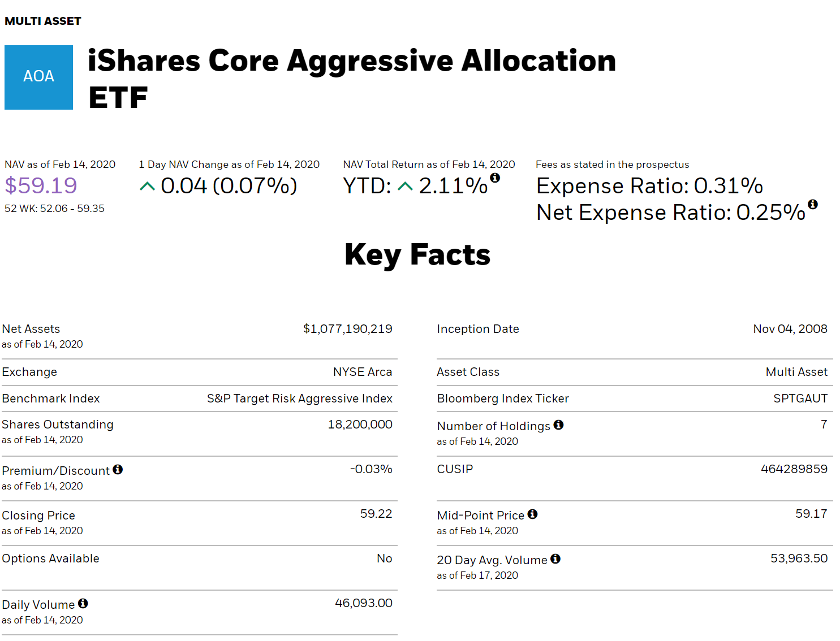Click the Closing Price label
Screen dimensions: 840x641
tap(38, 516)
